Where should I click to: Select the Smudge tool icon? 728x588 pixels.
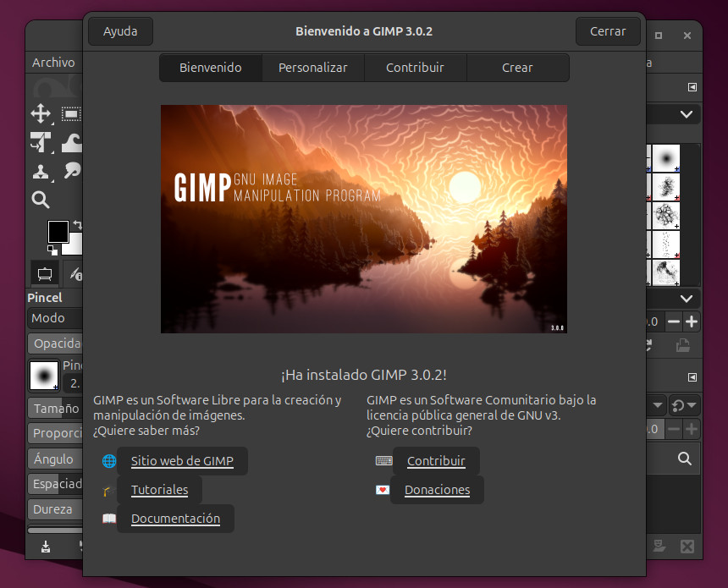73,171
